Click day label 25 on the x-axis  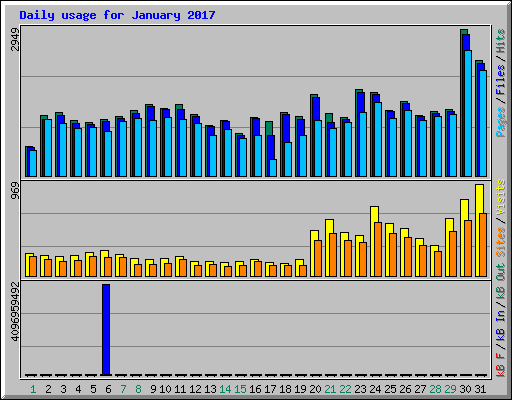click(390, 389)
